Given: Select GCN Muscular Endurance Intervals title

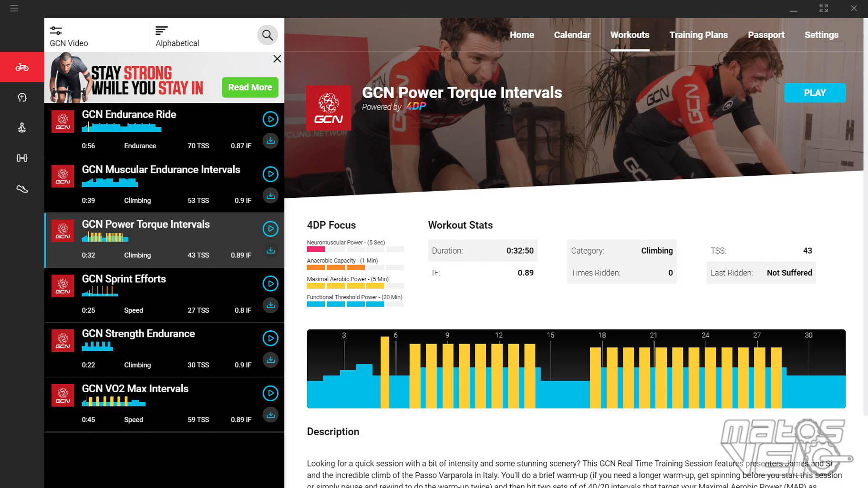Looking at the screenshot, I should 161,170.
